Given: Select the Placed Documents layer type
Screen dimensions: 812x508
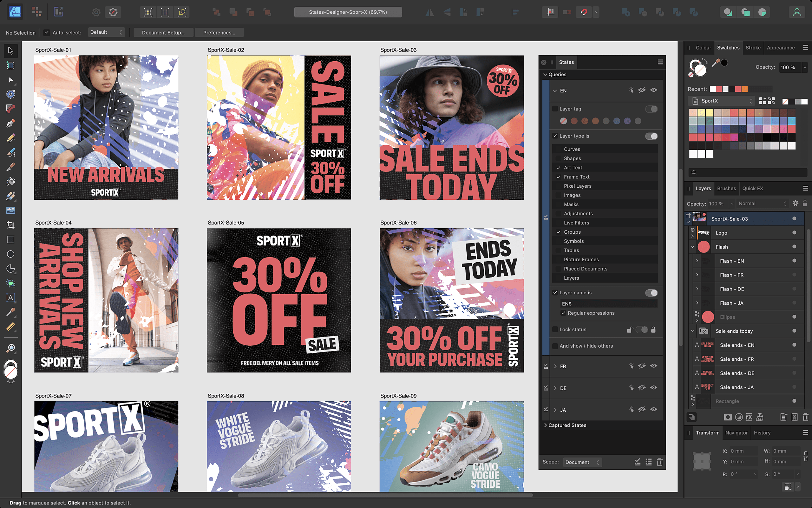Looking at the screenshot, I should pos(605,269).
